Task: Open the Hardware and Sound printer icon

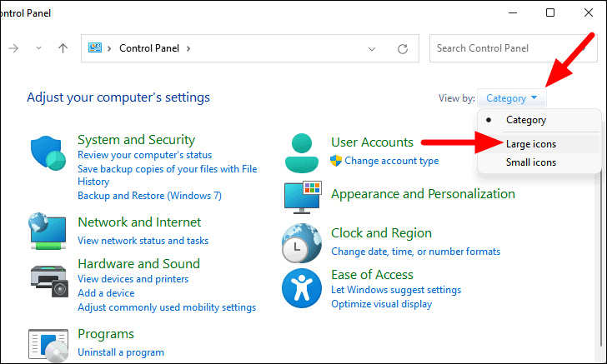Action: pos(49,281)
